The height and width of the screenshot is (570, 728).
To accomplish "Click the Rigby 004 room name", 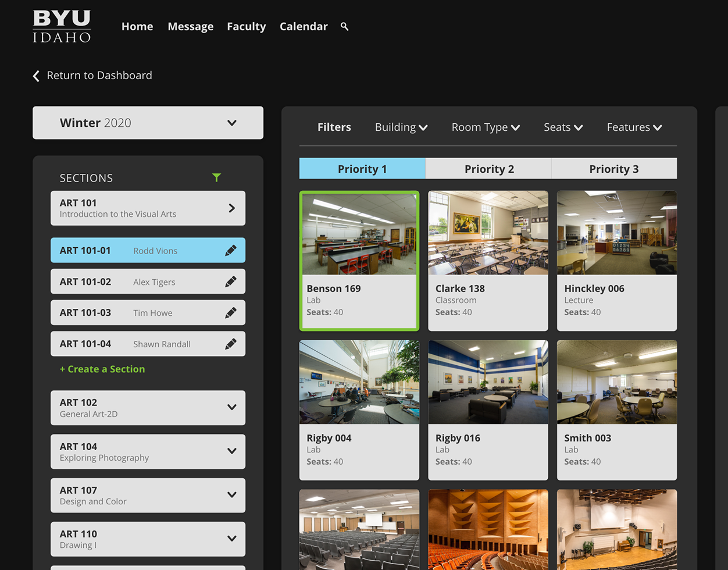I will pos(329,438).
